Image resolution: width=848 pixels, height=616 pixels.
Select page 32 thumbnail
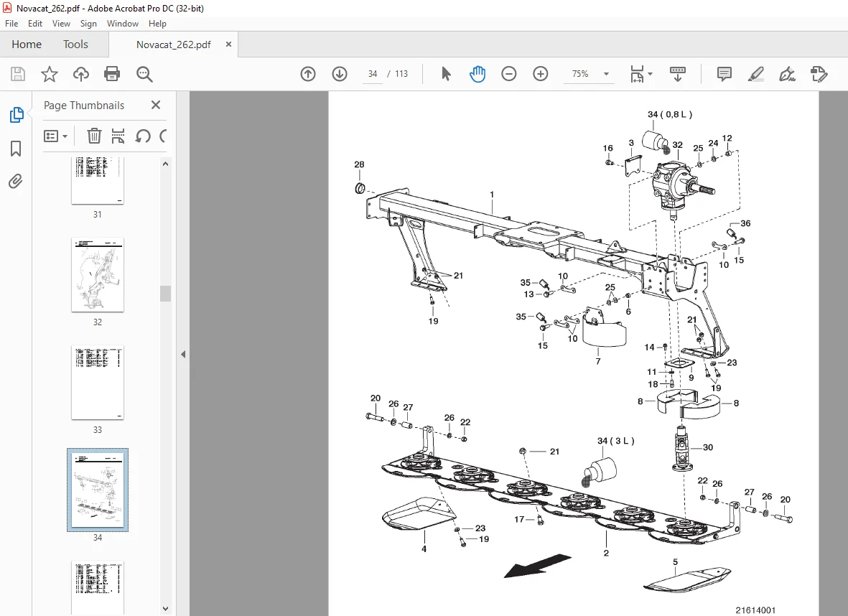pos(98,275)
